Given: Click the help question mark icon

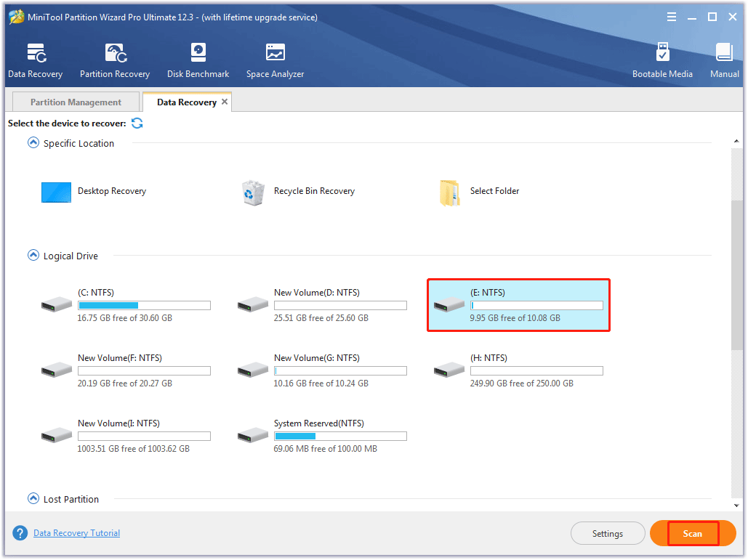Looking at the screenshot, I should (20, 533).
